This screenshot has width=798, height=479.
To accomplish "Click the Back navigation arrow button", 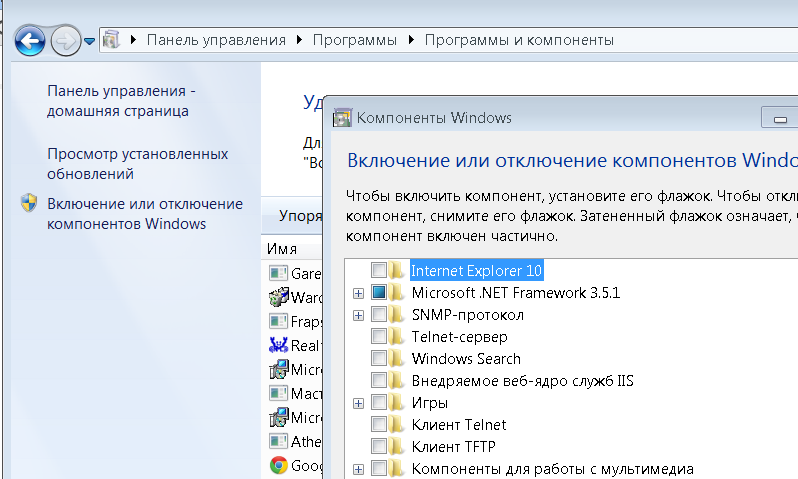I will 31,41.
